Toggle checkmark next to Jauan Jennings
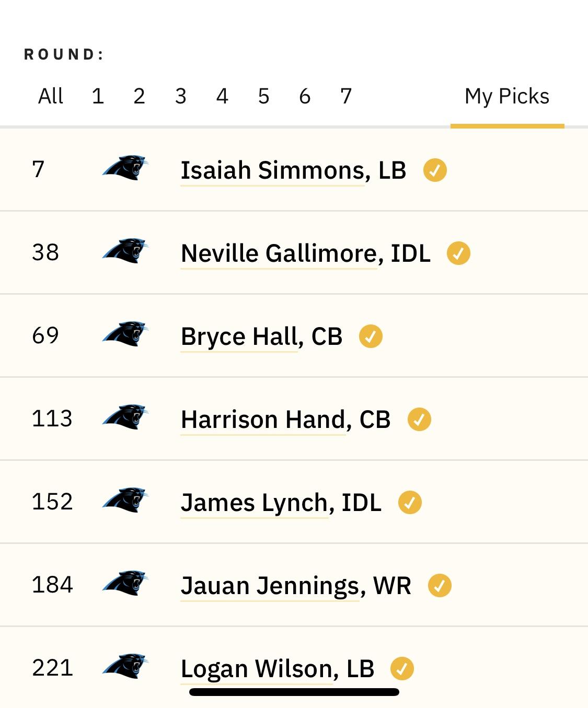Screen dimensions: 588x708 click(440, 586)
